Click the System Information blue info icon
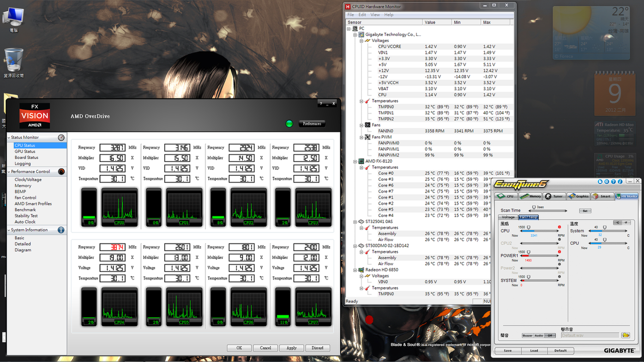This screenshot has height=362, width=644. pos(61,230)
